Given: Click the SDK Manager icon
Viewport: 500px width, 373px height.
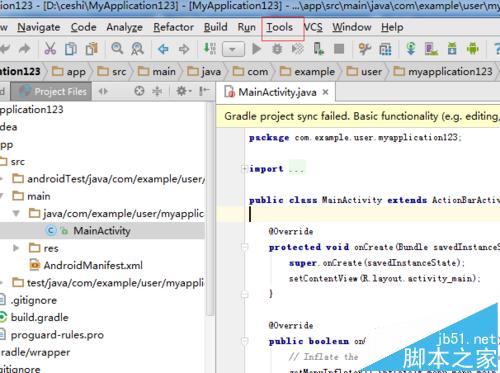Looking at the screenshot, I should coord(452,49).
